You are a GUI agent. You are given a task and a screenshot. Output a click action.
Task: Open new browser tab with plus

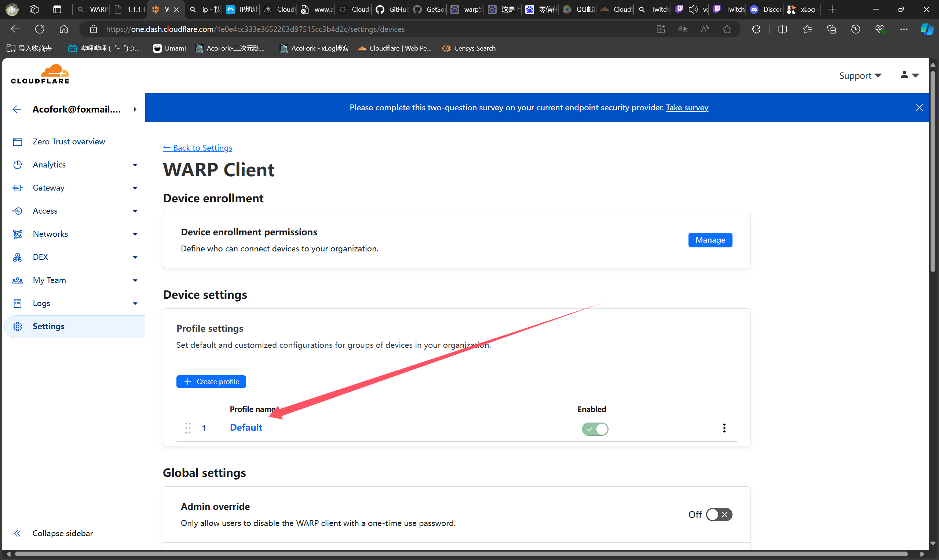click(x=832, y=10)
